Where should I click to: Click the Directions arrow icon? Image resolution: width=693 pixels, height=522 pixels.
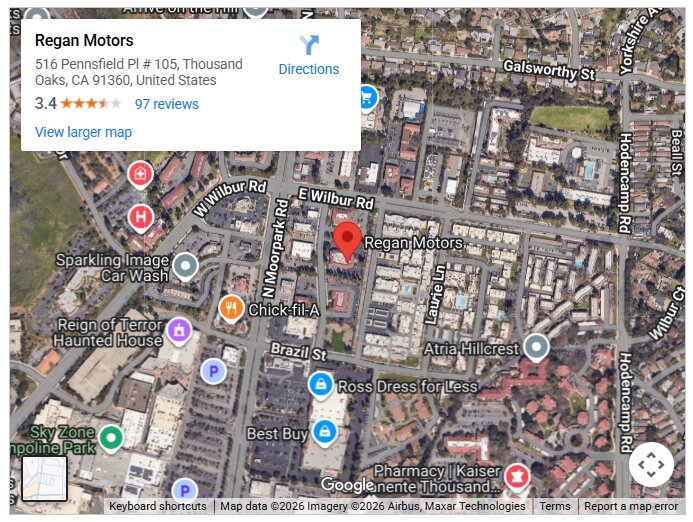coord(309,45)
